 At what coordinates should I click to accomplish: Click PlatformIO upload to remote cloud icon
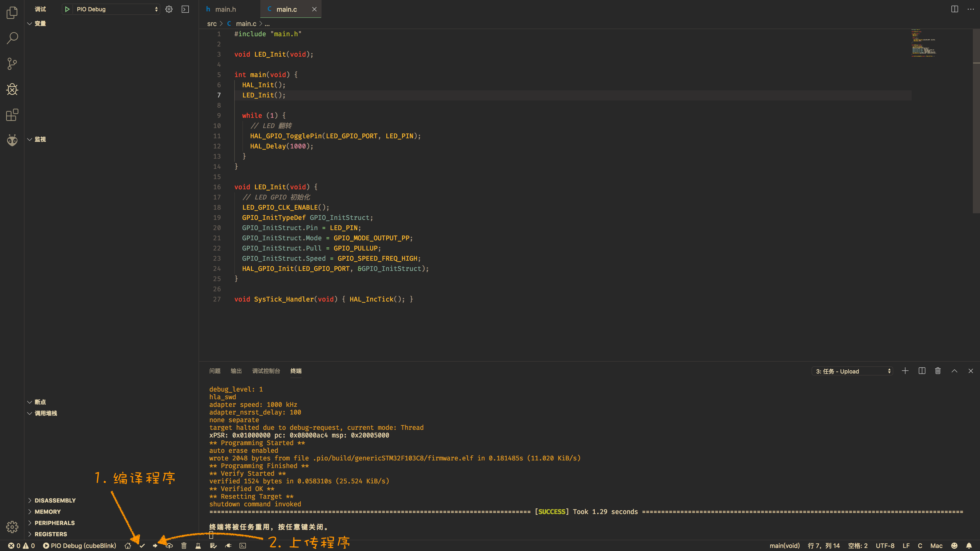click(x=169, y=546)
